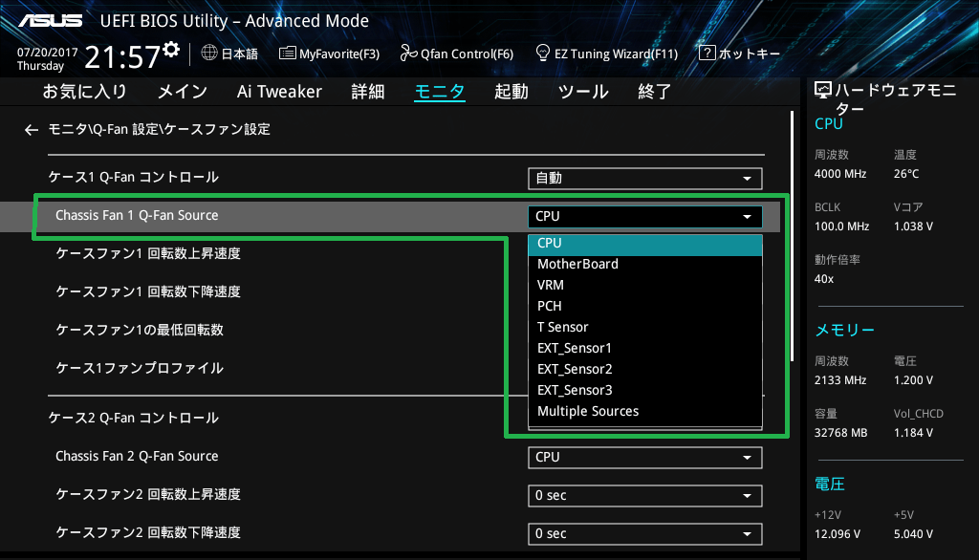Launch EZ Tuning Wizard(F11)
The width and height of the screenshot is (979, 560).
[x=606, y=54]
